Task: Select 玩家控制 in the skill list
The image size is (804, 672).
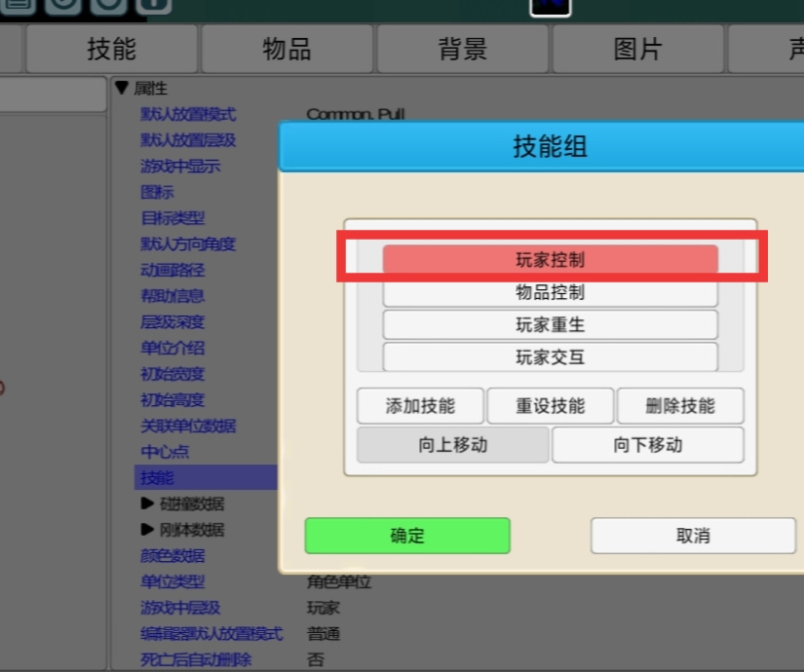Action: (x=551, y=259)
